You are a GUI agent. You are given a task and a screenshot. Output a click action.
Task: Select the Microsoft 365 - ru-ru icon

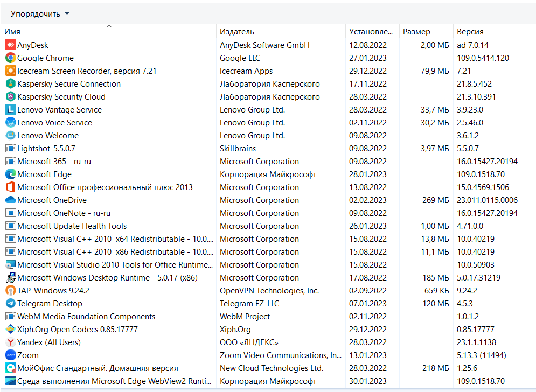click(11, 162)
